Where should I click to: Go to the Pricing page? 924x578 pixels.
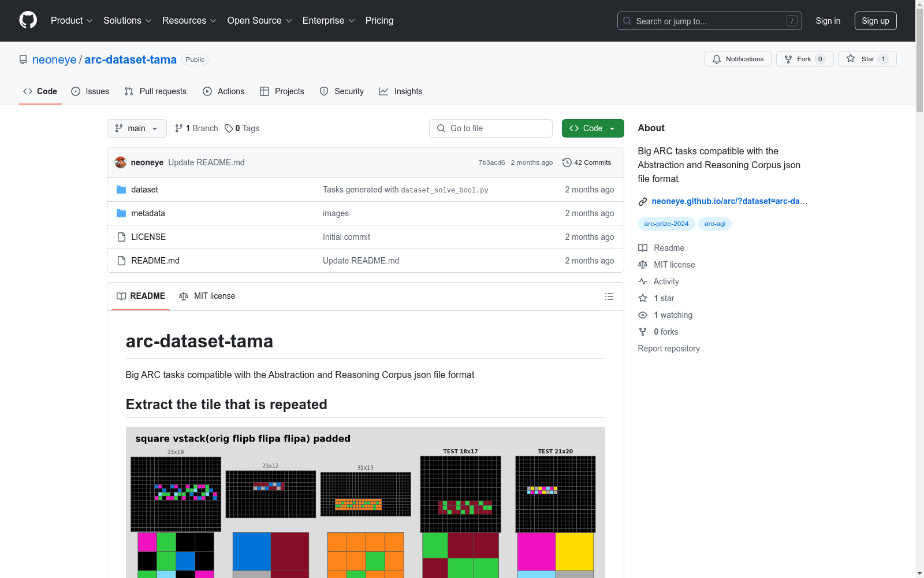pyautogui.click(x=379, y=21)
